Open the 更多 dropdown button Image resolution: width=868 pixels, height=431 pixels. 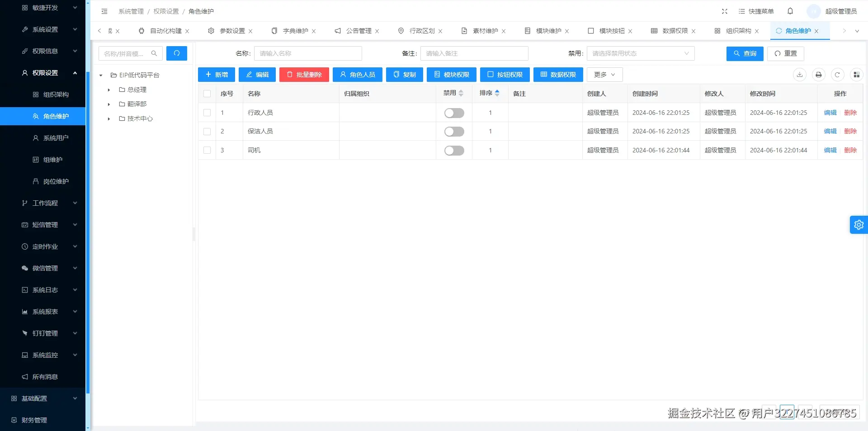605,75
